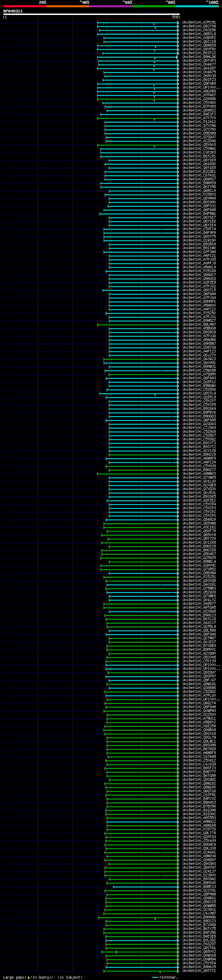222x980 pixels.
Task: Select hit label UniRef100_Q5K4K7
Action: [x=199, y=554]
